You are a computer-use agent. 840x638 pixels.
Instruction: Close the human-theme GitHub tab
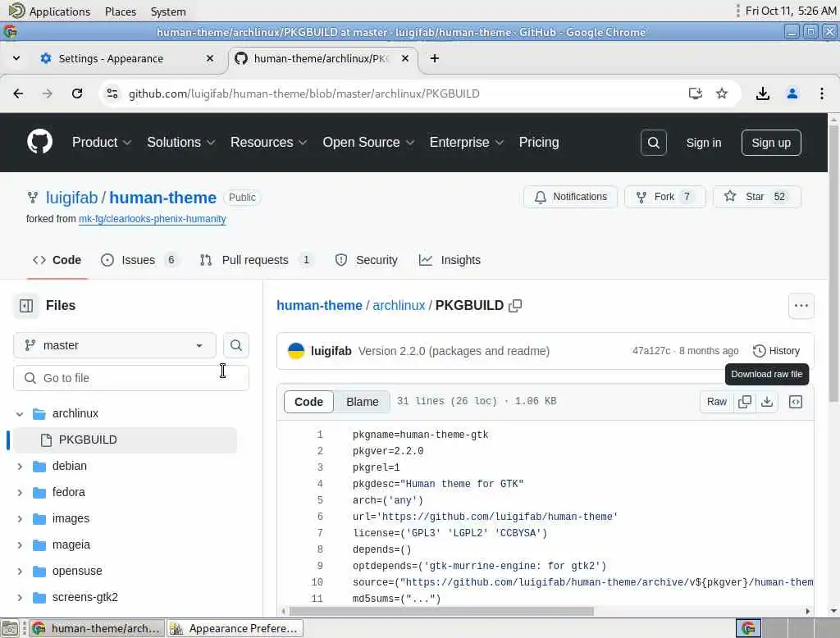coord(405,58)
